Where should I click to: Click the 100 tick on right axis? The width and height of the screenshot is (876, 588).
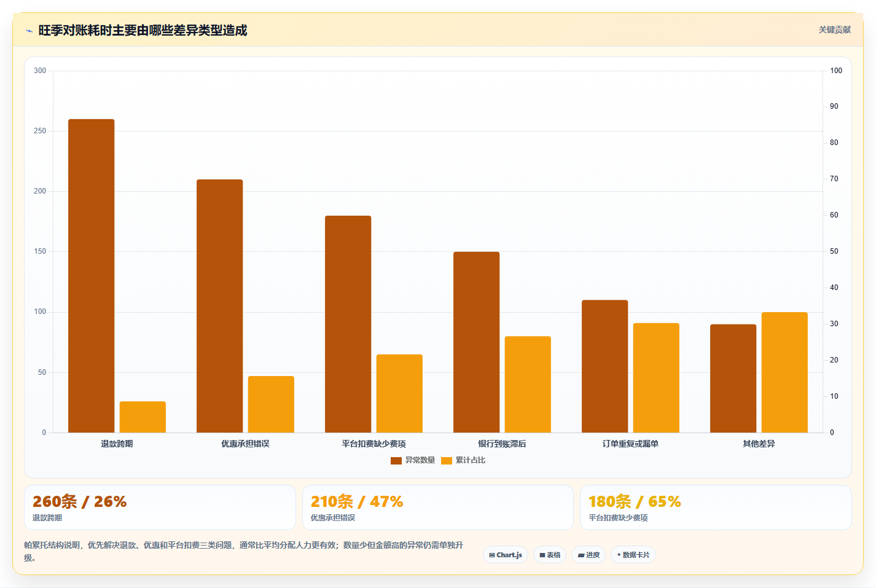point(836,71)
